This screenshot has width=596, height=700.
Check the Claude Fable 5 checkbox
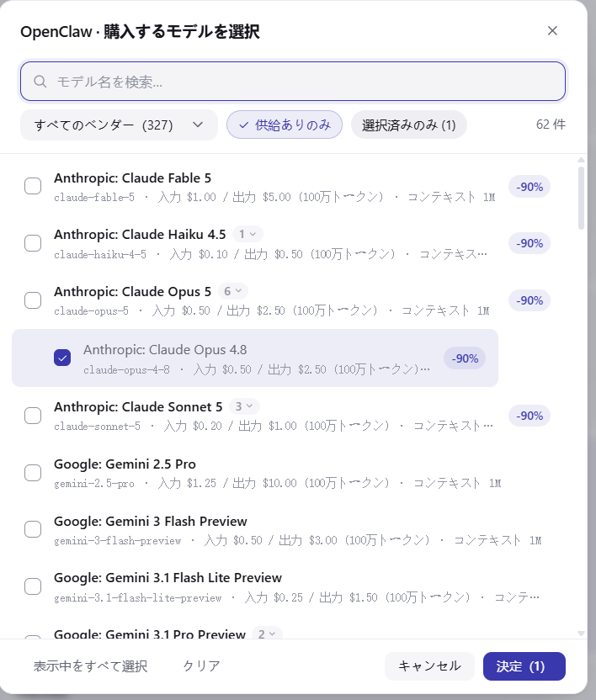(x=33, y=186)
